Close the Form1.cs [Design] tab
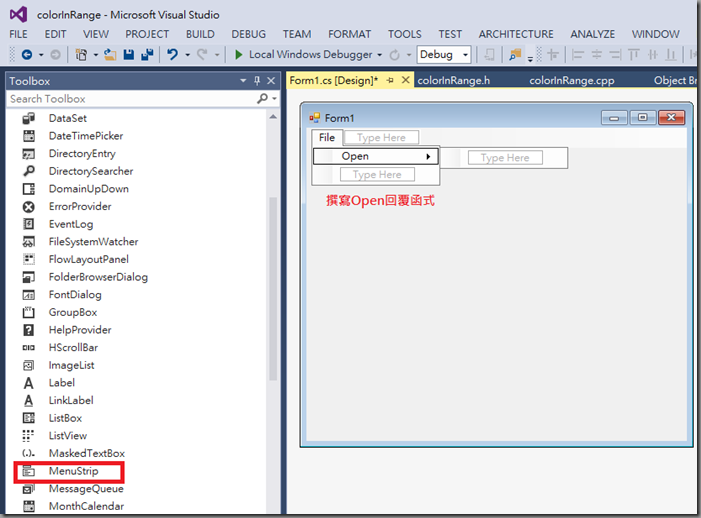The width and height of the screenshot is (701, 518). click(x=405, y=80)
